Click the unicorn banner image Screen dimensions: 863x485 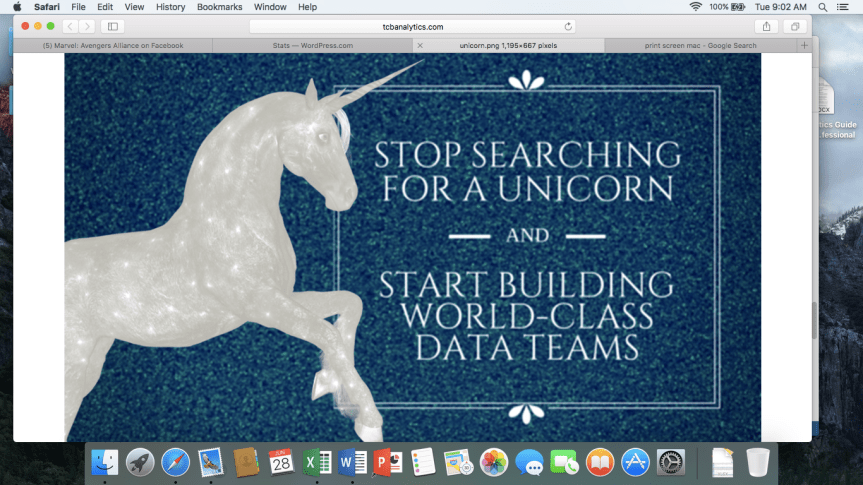tap(412, 247)
